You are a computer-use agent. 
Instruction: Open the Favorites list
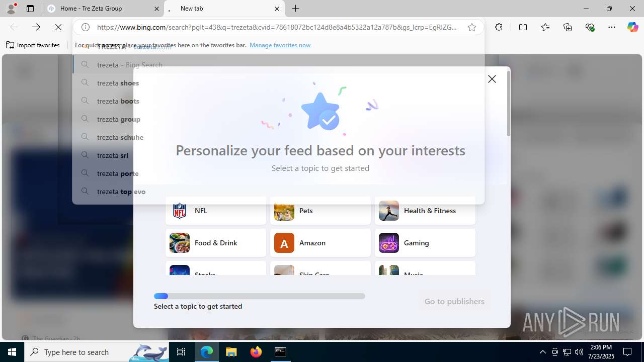pos(545,27)
